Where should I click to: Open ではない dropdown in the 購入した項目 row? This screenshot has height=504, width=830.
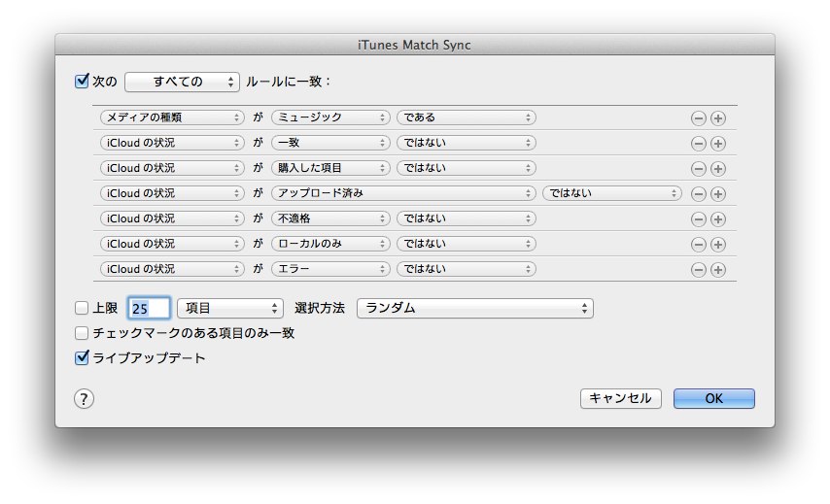click(467, 168)
